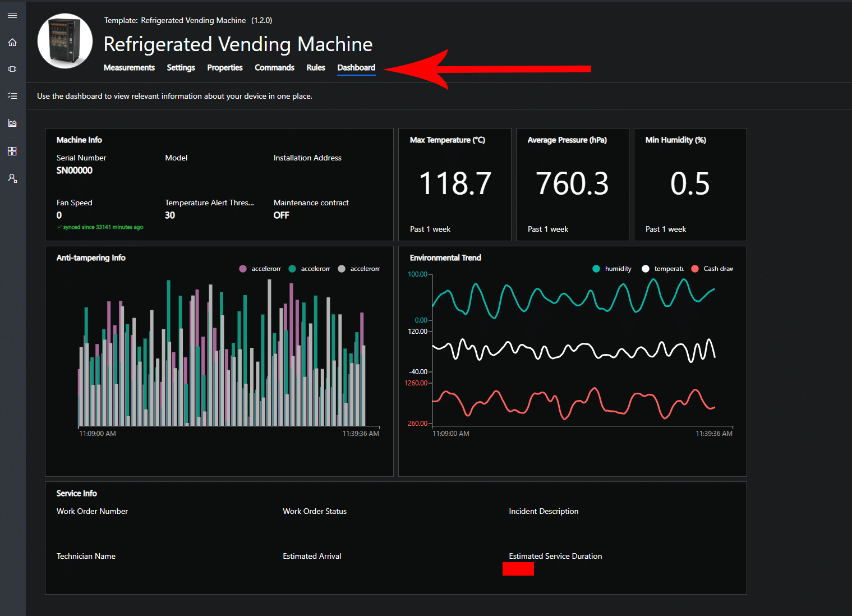Switch to the Settings tab
Image resolution: width=852 pixels, height=616 pixels.
181,67
